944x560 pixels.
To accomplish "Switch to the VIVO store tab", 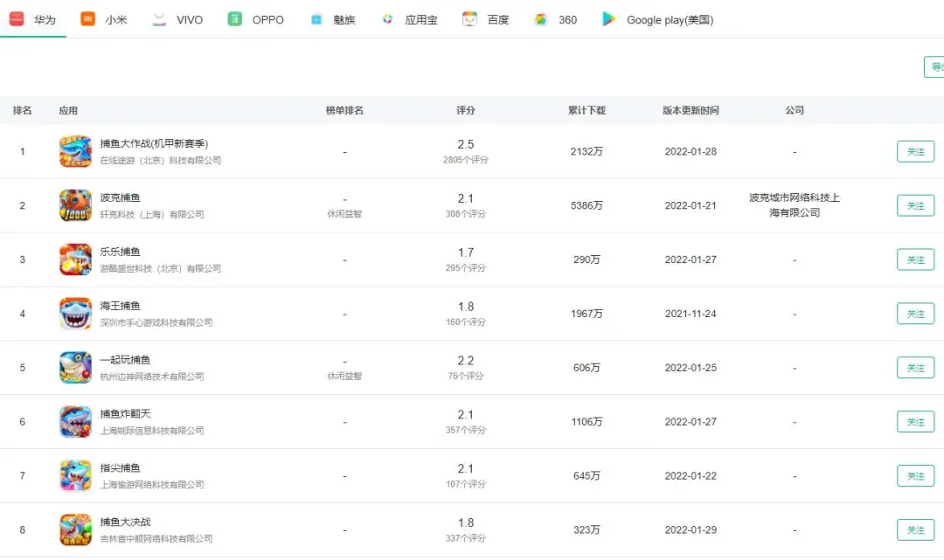I will [x=177, y=19].
